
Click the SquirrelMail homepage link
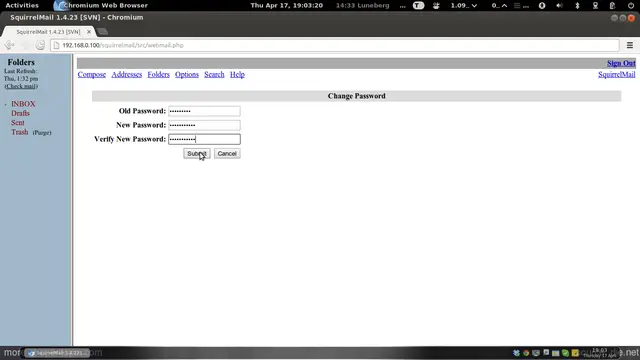click(x=616, y=74)
